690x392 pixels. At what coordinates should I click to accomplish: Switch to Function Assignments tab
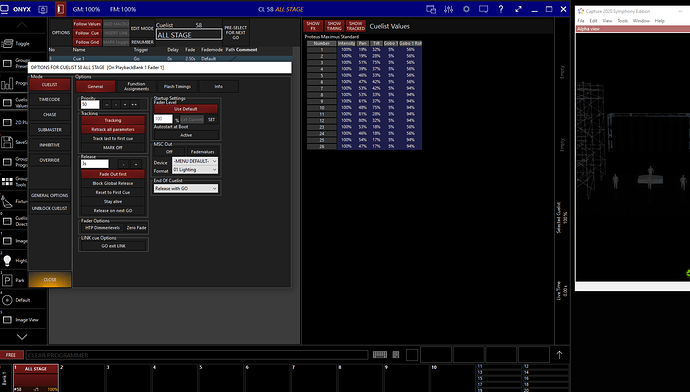pyautogui.click(x=136, y=86)
